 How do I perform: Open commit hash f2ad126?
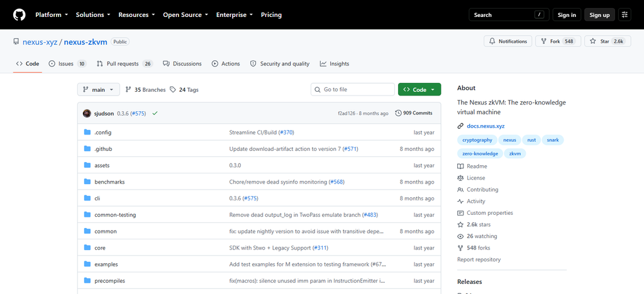click(x=347, y=113)
